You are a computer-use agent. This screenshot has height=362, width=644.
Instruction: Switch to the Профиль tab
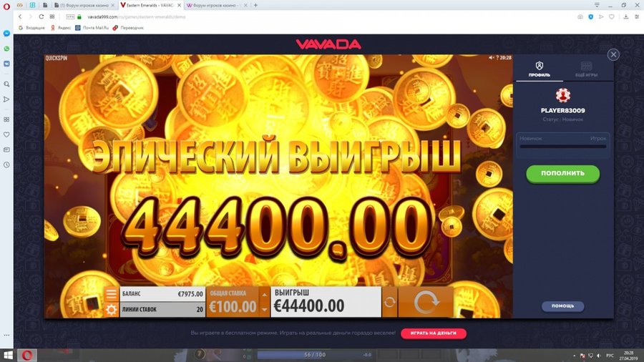click(540, 69)
